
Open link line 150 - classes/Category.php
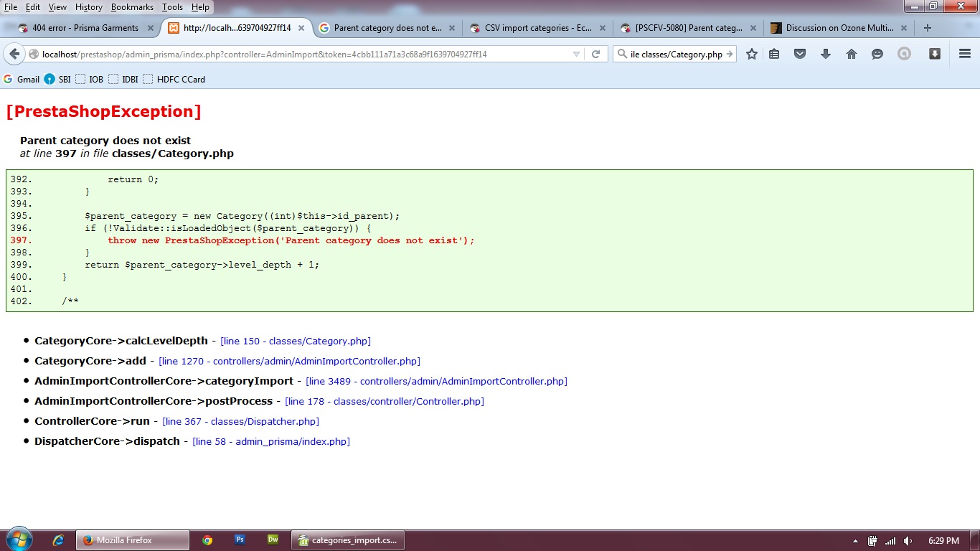coord(296,342)
